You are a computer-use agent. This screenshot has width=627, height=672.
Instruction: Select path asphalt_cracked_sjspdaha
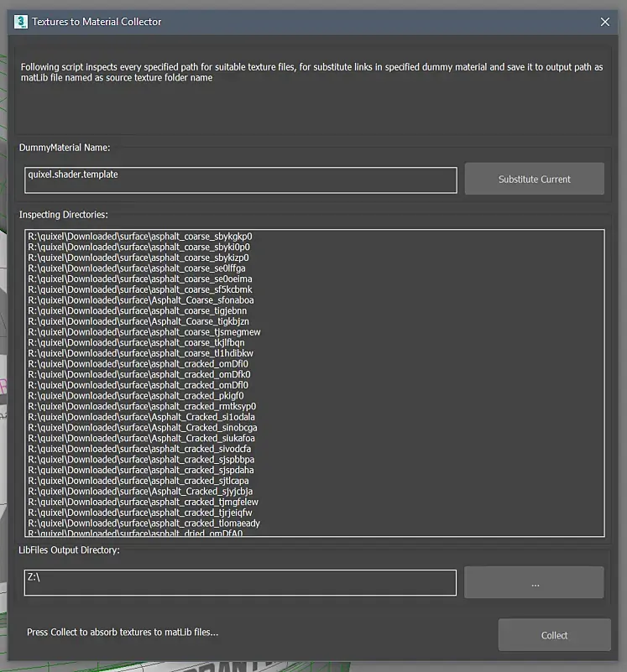coord(141,470)
